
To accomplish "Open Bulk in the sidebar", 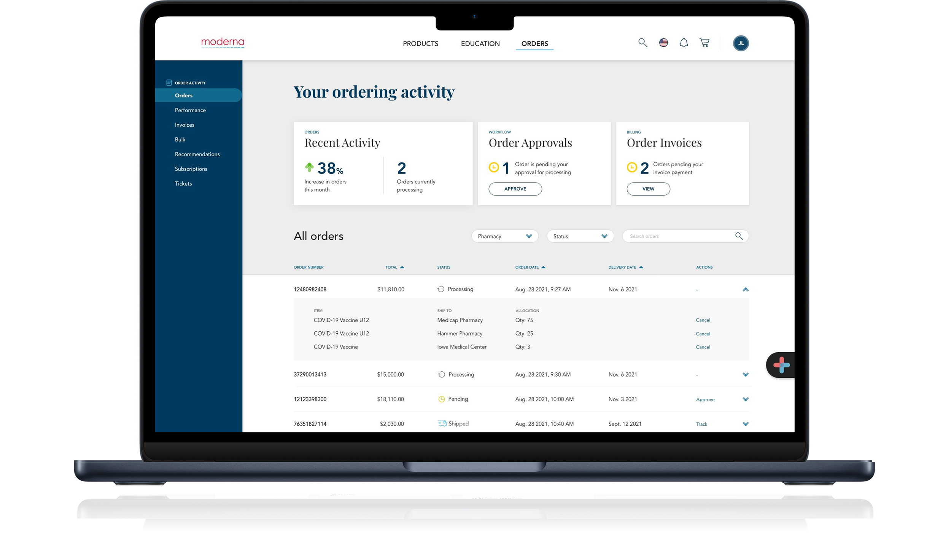I will [x=180, y=139].
